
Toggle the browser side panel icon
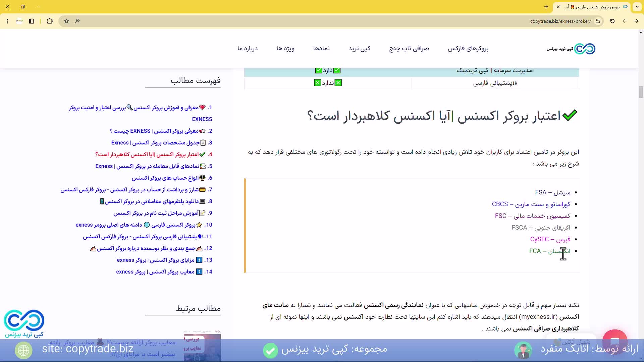point(32,21)
